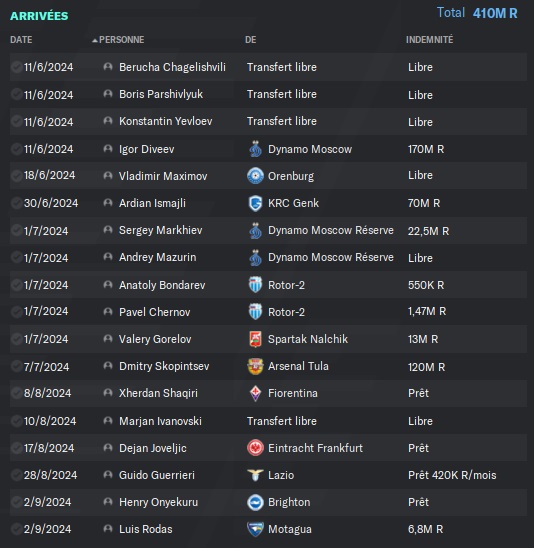Open the ARRIVÉES section title
This screenshot has width=534, height=548.
click(39, 16)
